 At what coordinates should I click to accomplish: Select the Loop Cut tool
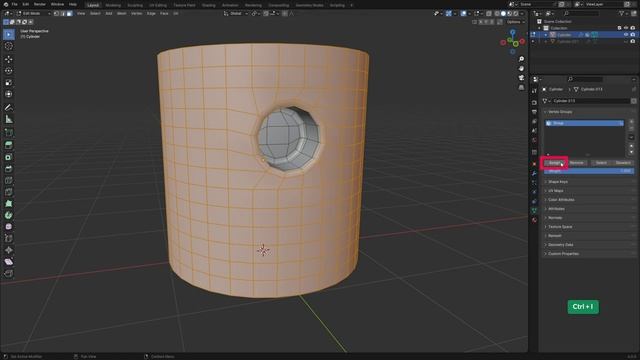[9, 180]
